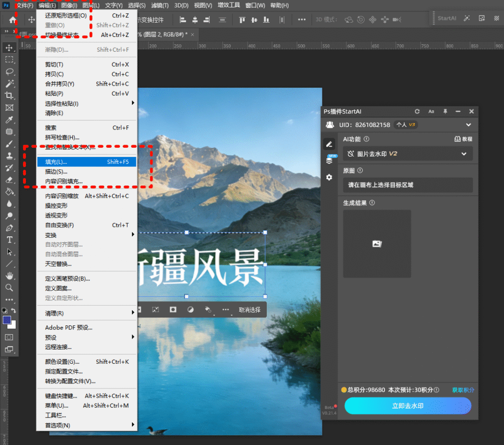Click the blue foreground color swatch
The image size is (504, 445).
pyautogui.click(x=7, y=320)
